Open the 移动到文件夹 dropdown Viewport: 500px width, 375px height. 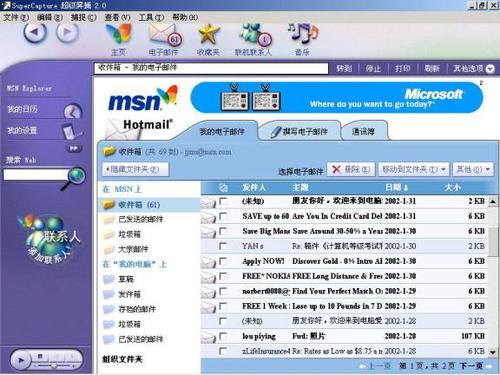tap(414, 169)
